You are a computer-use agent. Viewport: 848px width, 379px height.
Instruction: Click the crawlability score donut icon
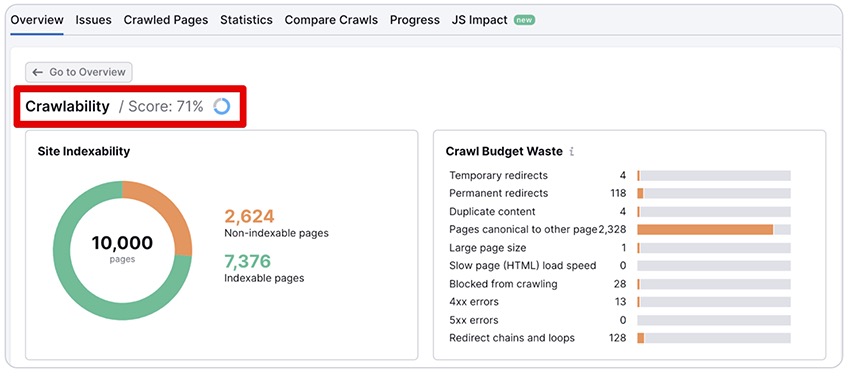(222, 107)
